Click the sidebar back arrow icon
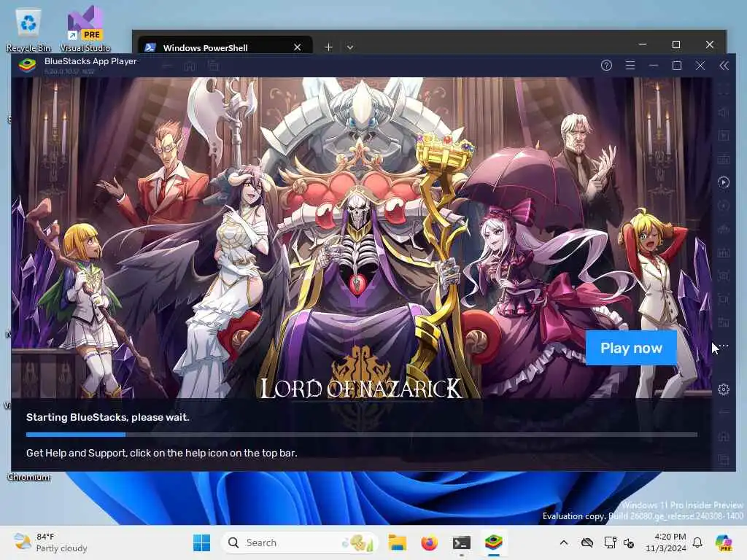Viewport: 747px width, 560px height. (723, 412)
